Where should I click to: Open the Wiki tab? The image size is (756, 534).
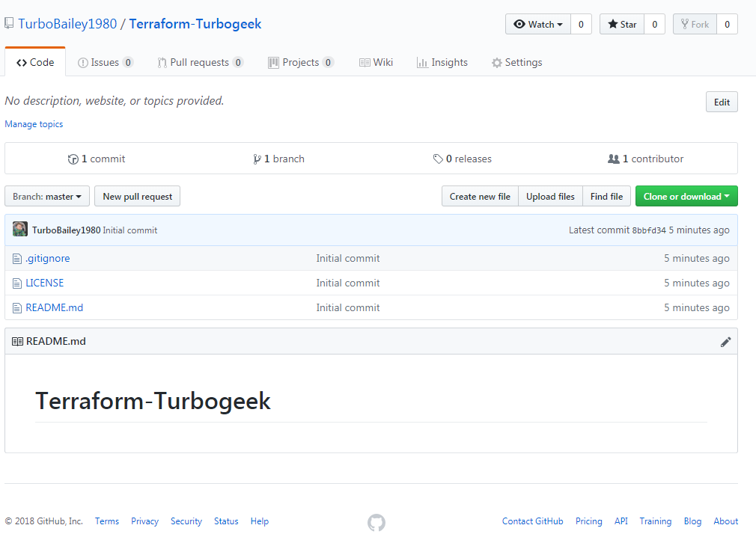376,62
